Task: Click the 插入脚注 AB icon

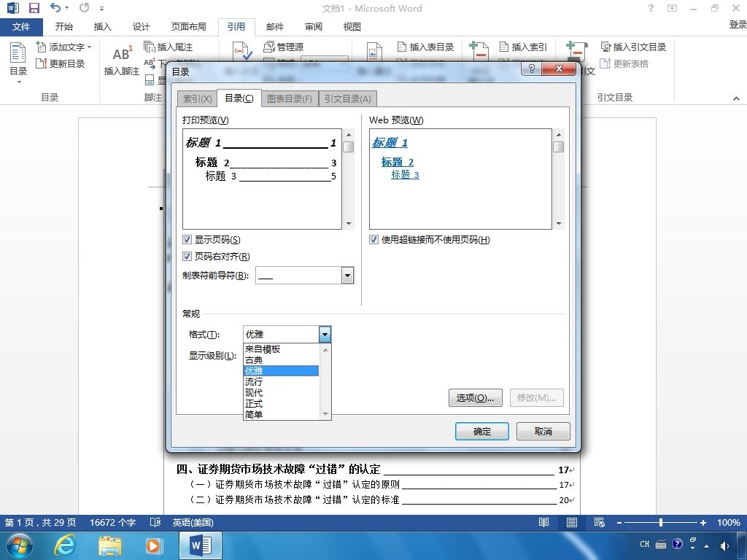Action: 122,54
